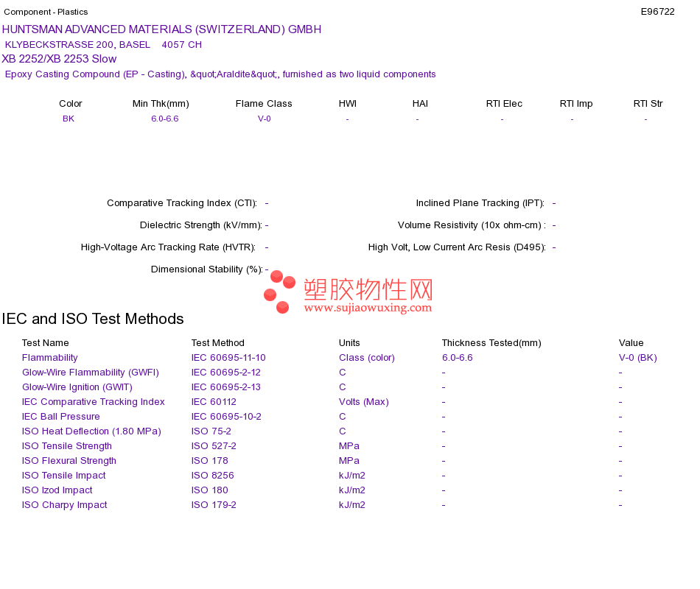Select the E96722 file number

pyautogui.click(x=657, y=12)
